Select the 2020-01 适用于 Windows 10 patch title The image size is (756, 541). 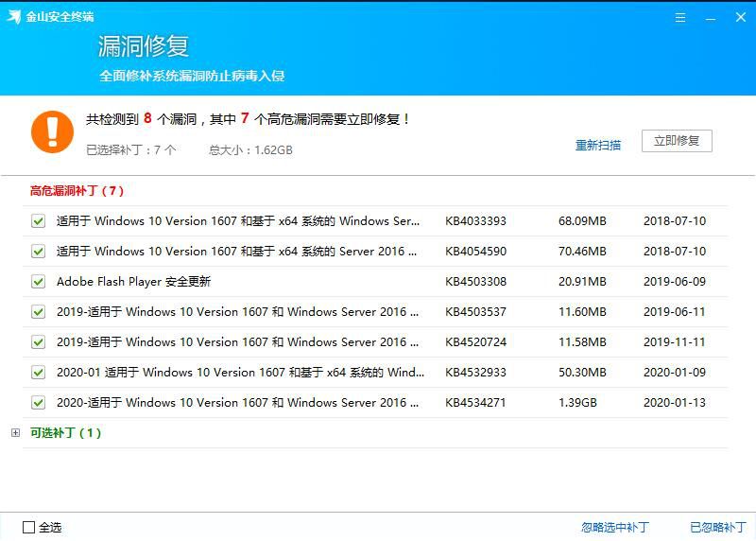(x=240, y=373)
